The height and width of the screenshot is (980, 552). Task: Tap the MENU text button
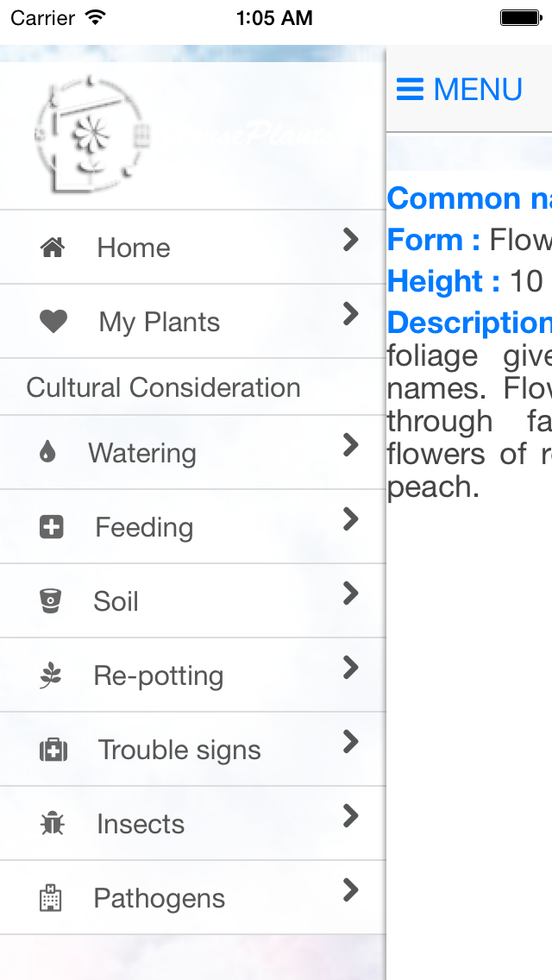coord(478,90)
